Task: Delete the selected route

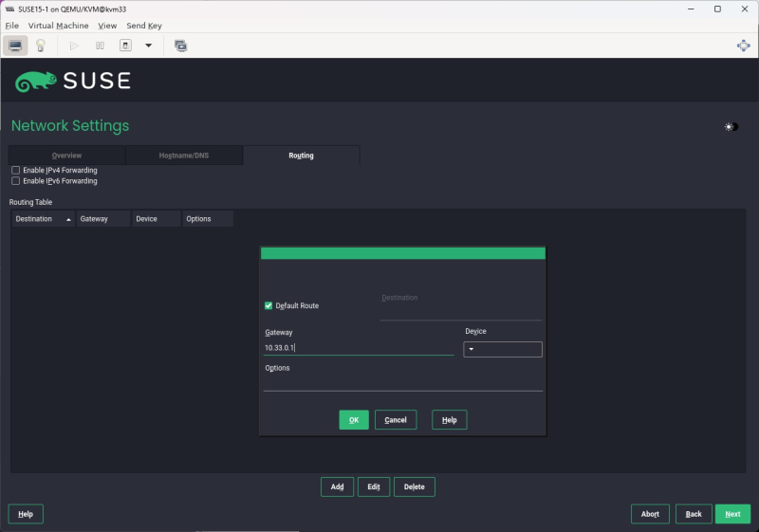Action: click(415, 486)
